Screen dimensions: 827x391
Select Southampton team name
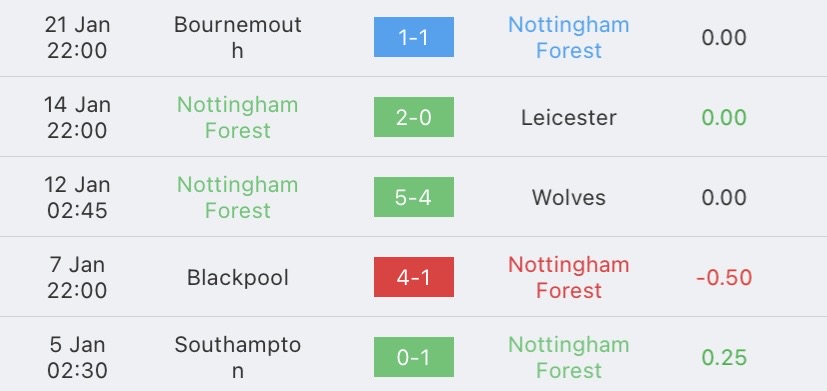click(237, 357)
